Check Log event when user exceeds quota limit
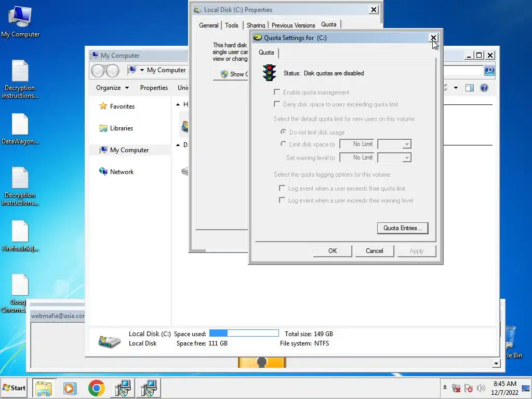532x399 pixels. [x=282, y=188]
